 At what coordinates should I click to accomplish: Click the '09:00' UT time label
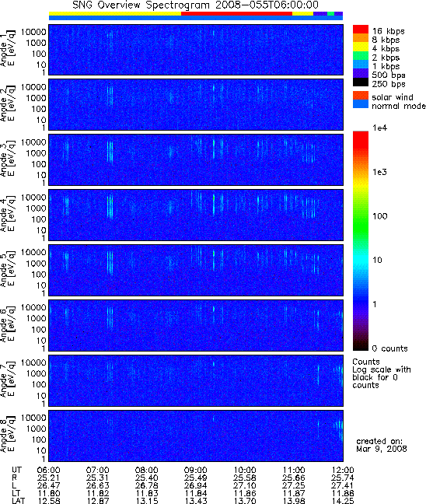195,471
